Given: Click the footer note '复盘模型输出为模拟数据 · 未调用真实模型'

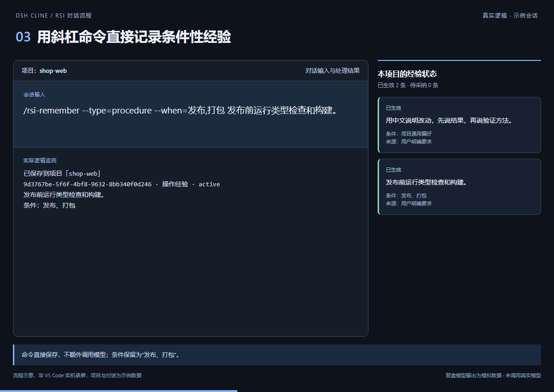Looking at the screenshot, I should pos(493,375).
